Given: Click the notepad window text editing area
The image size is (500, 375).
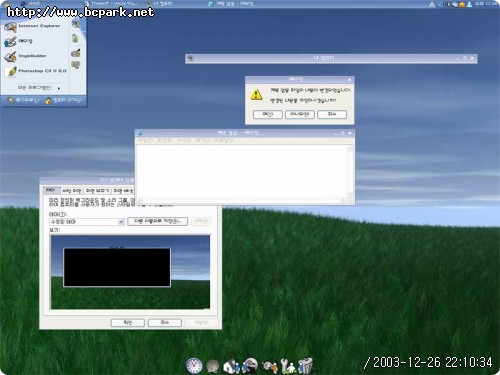Looking at the screenshot, I should point(242,172).
